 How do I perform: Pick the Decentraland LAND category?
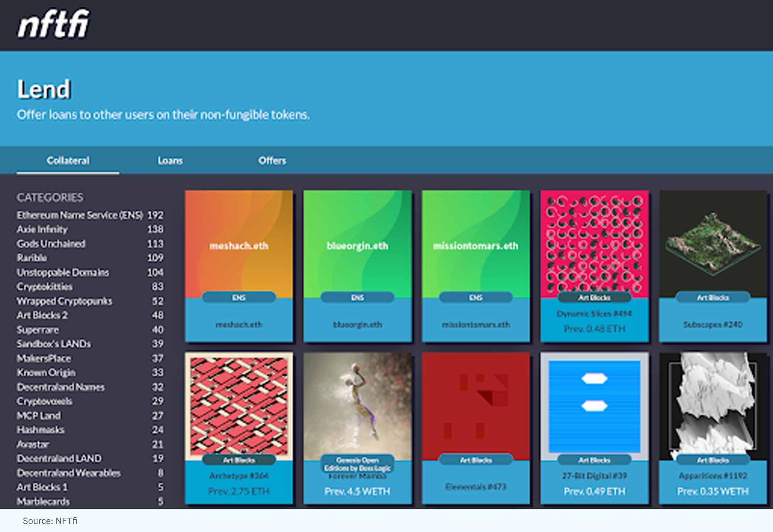[x=59, y=459]
